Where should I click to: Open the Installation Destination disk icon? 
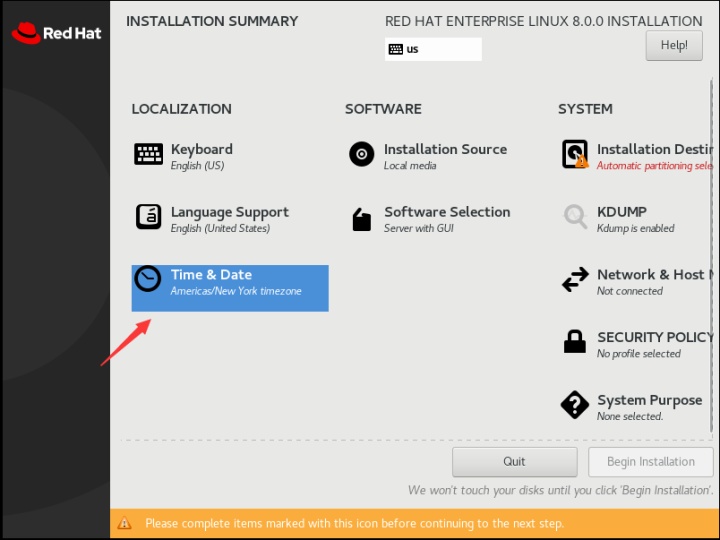[575, 154]
